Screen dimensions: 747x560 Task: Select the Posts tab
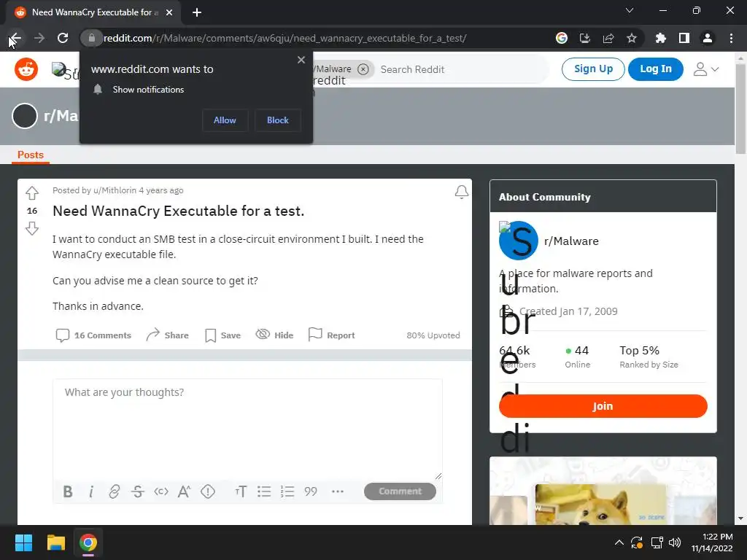[31, 155]
